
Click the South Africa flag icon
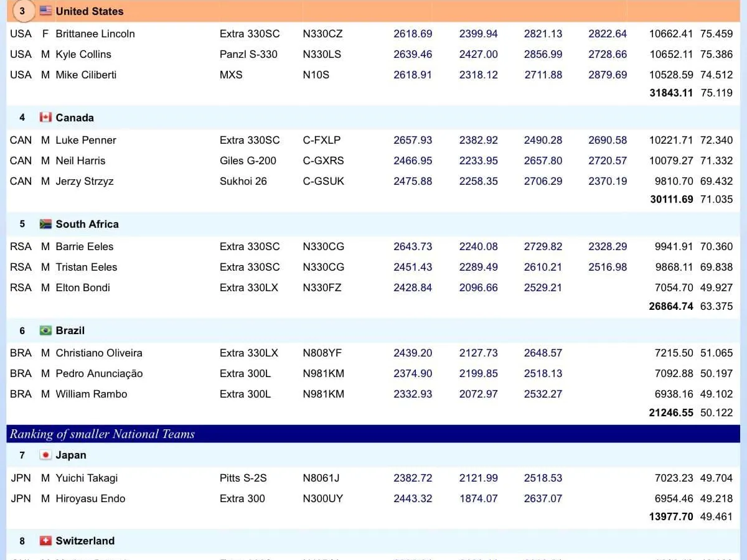45,224
